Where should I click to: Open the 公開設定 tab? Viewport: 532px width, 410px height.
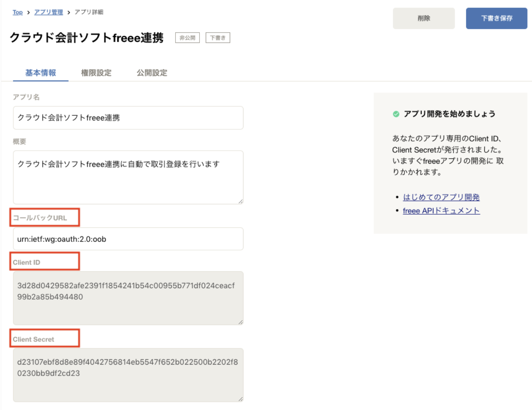(x=152, y=73)
